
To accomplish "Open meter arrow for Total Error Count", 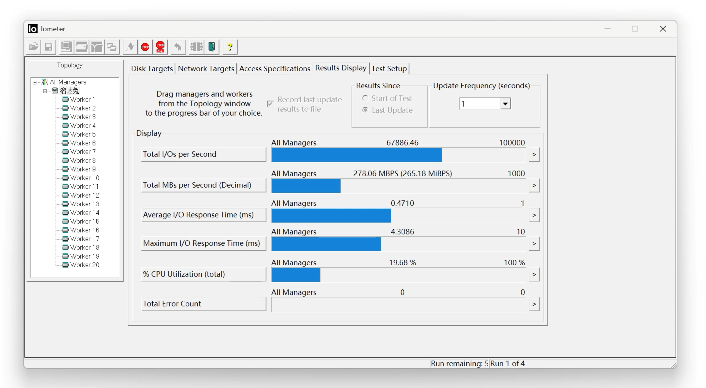I will point(534,304).
